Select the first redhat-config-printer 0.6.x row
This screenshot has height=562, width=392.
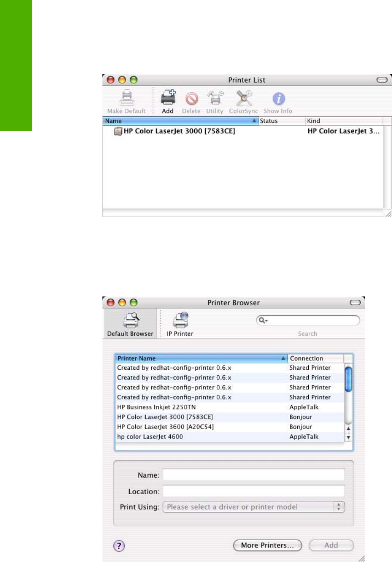click(229, 368)
